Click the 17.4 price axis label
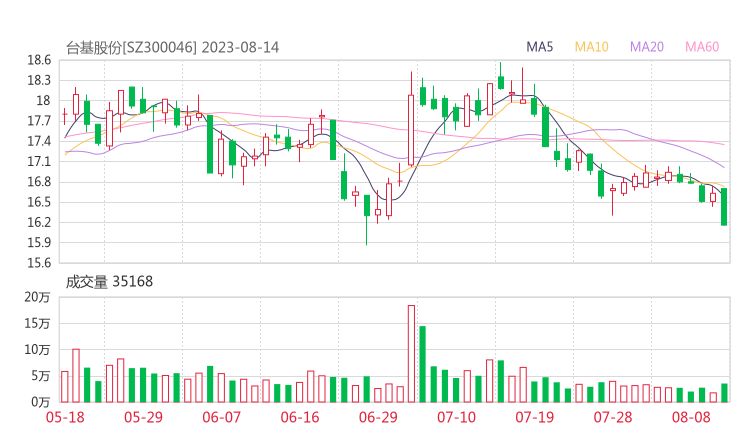The width and height of the screenshot is (740, 440). pyautogui.click(x=39, y=141)
